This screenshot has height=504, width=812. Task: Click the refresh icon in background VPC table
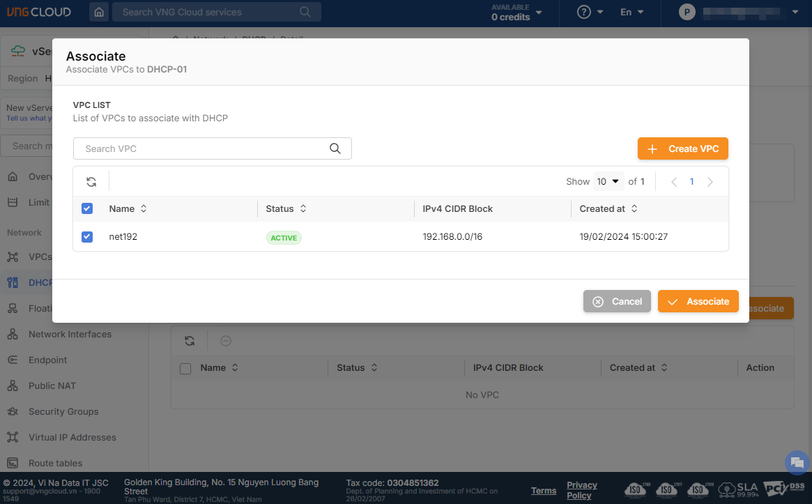point(190,341)
